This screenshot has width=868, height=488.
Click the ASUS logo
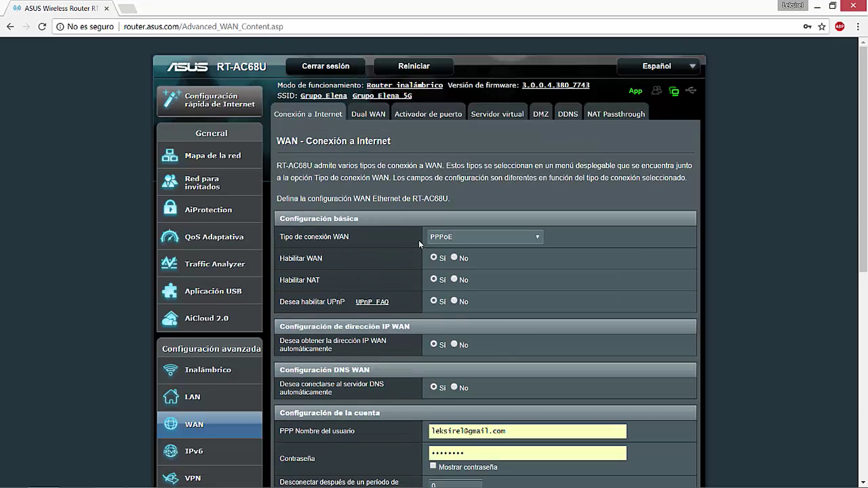pos(187,67)
